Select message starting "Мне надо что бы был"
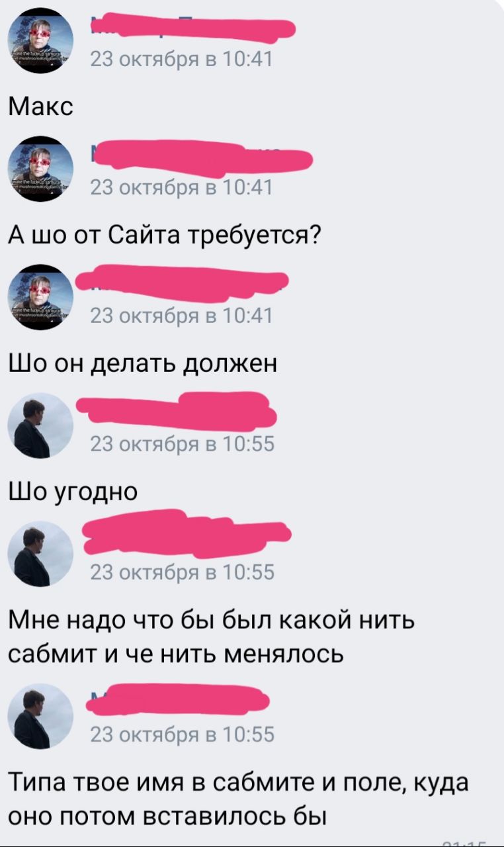This screenshot has height=847, width=504. pos(212,638)
